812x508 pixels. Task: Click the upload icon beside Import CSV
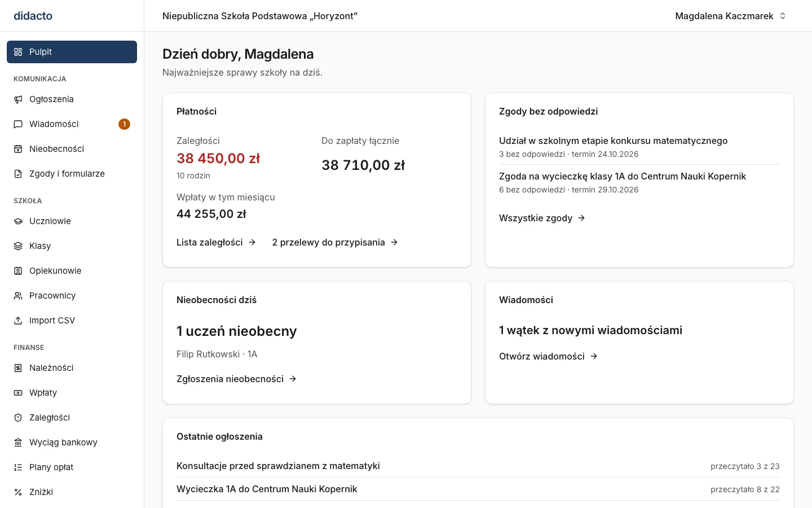point(18,321)
